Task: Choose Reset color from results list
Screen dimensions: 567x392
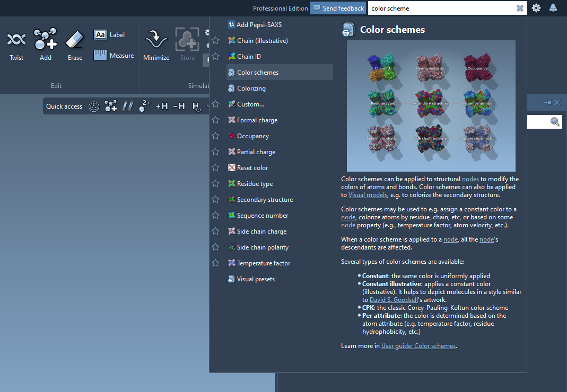Action: point(252,168)
